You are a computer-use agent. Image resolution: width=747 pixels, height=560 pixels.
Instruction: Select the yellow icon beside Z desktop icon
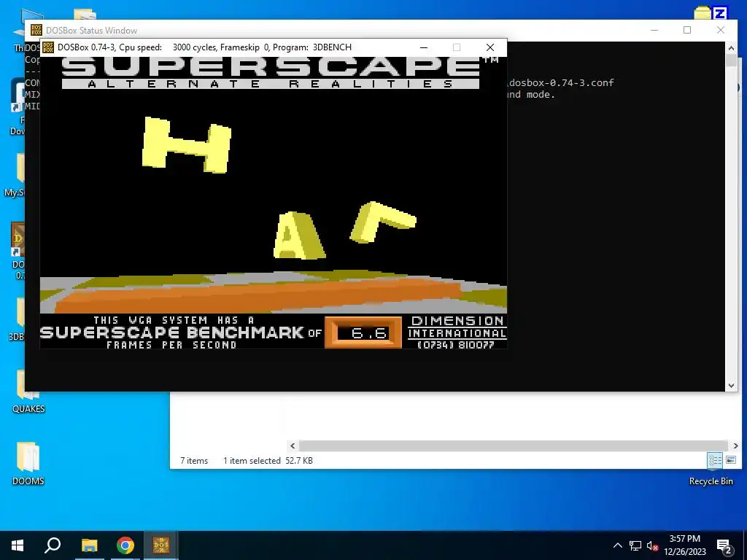coord(703,12)
